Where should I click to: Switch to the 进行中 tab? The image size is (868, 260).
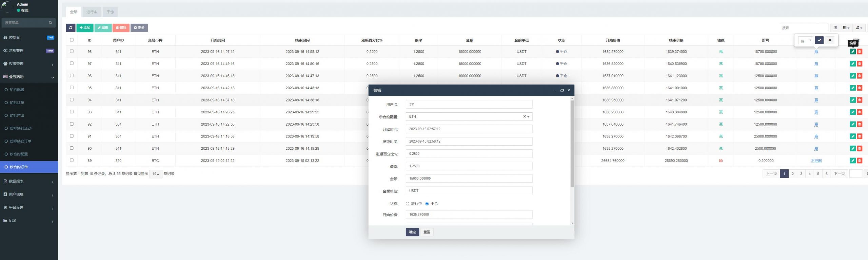(92, 12)
